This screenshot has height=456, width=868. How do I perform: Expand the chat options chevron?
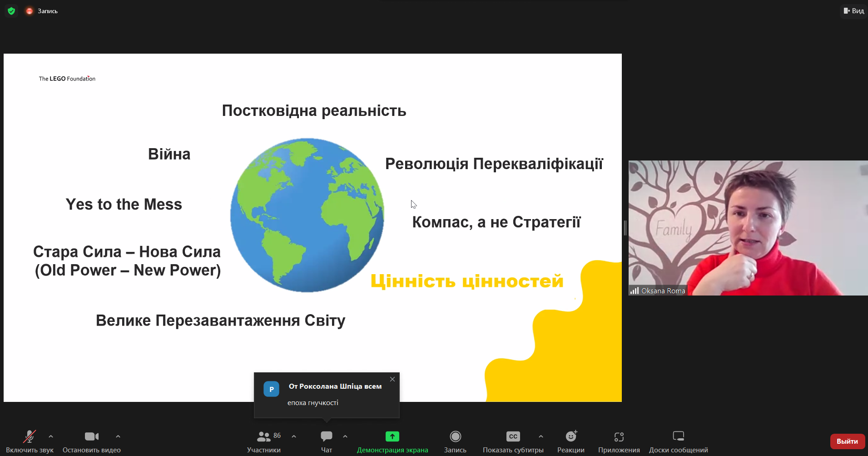point(345,436)
